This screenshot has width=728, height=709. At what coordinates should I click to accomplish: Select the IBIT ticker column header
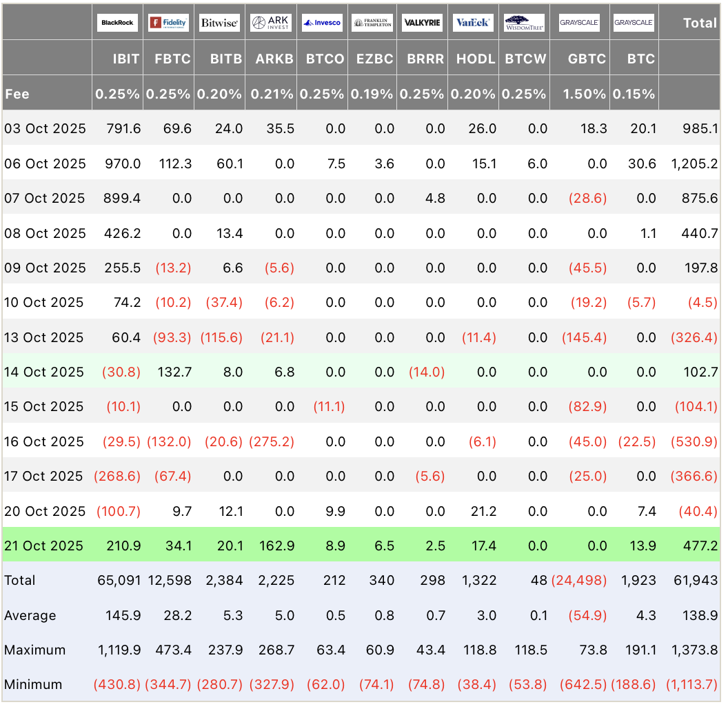(x=126, y=59)
